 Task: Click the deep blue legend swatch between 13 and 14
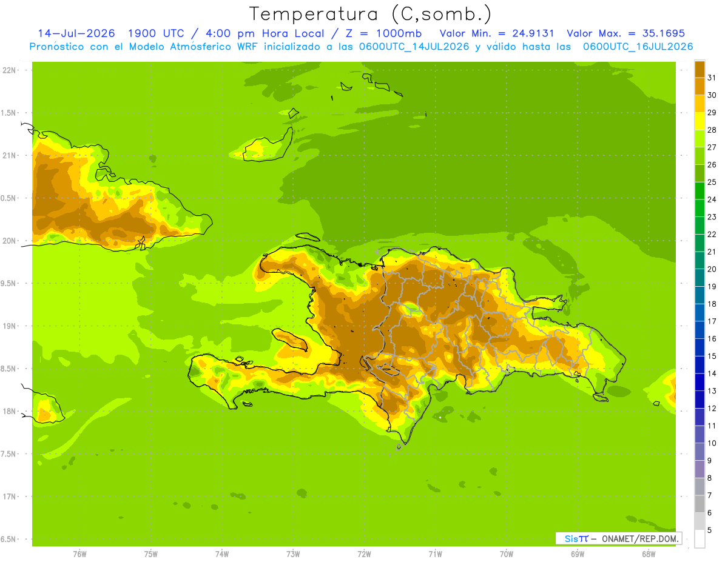coord(699,382)
